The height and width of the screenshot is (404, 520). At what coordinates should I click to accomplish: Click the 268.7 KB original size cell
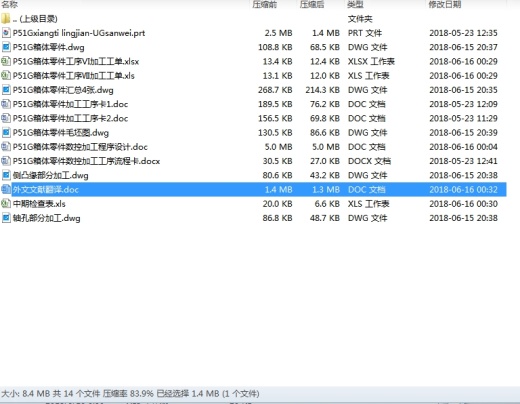tap(275, 90)
